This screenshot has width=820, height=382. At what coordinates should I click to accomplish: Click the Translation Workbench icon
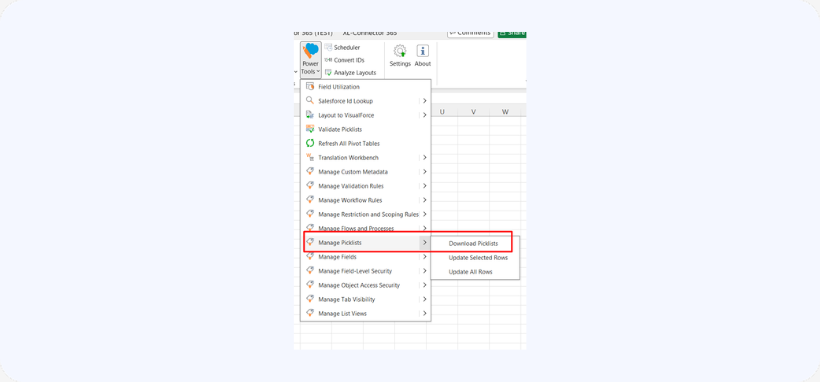[310, 158]
